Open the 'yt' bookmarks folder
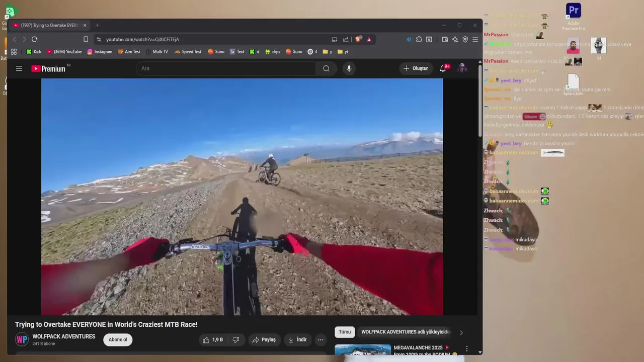This screenshot has height=362, width=644. (343, 51)
